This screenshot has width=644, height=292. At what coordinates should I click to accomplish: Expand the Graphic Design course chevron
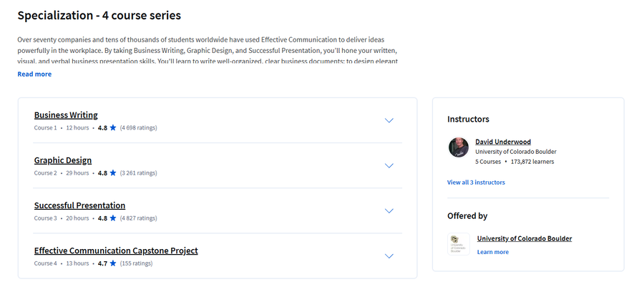point(389,165)
